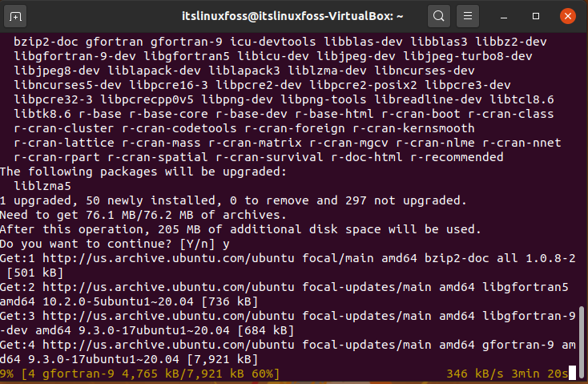
Task: Click 'bzip2-doc' in the first package row
Action: [46, 42]
